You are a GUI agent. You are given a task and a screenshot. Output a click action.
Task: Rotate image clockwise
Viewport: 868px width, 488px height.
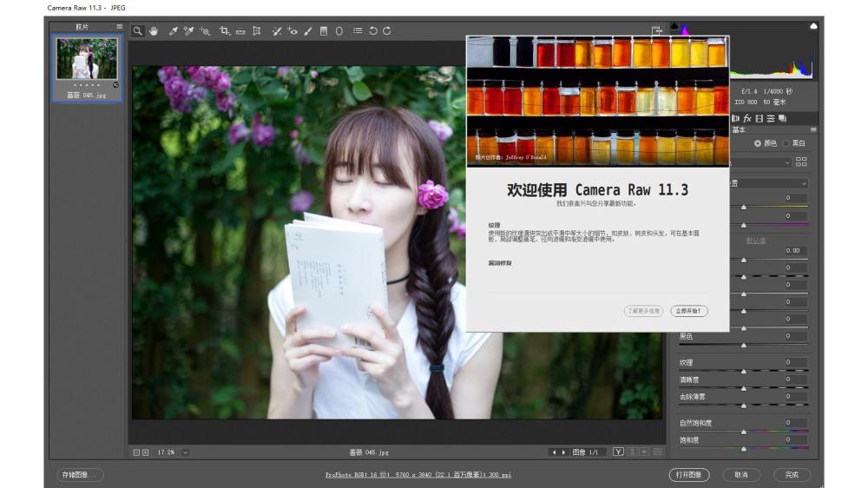[387, 31]
